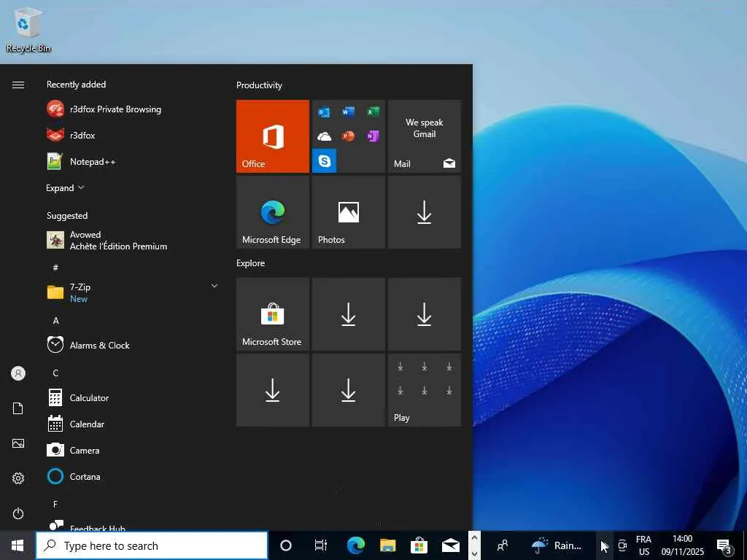The height and width of the screenshot is (560, 747).
Task: Click the A letter group header
Action: [55, 321]
